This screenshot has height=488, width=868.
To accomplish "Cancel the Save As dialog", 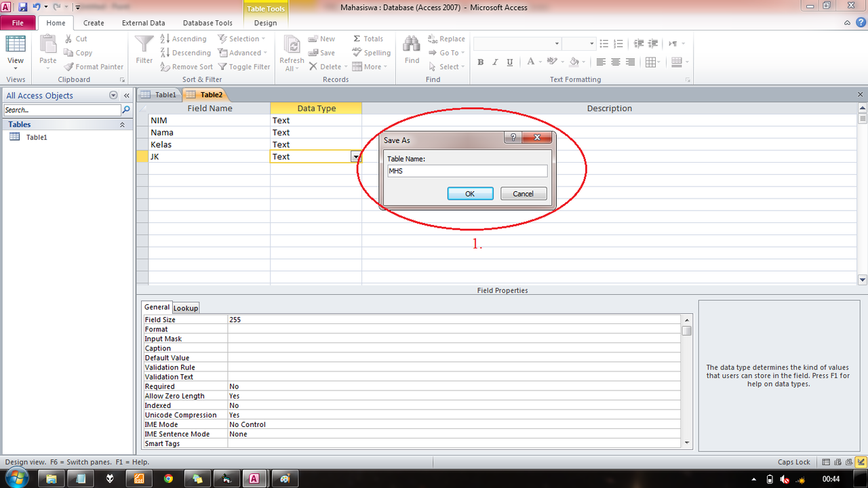I will 523,193.
